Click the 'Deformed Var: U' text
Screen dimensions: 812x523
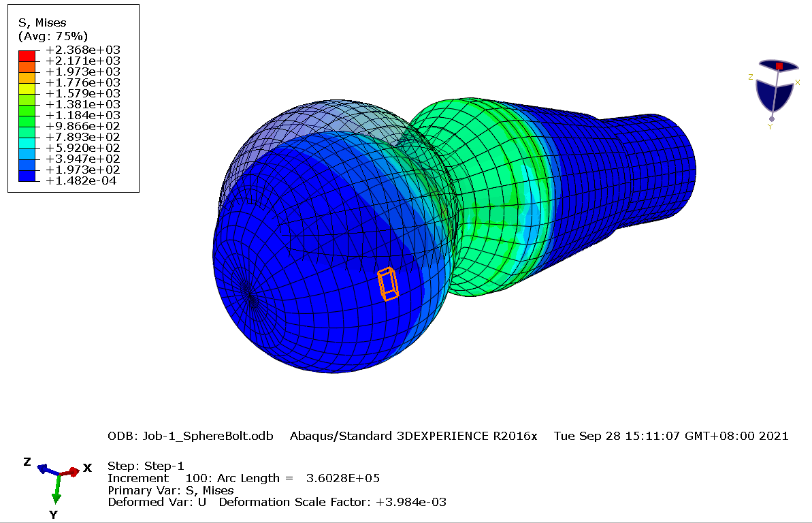157,503
